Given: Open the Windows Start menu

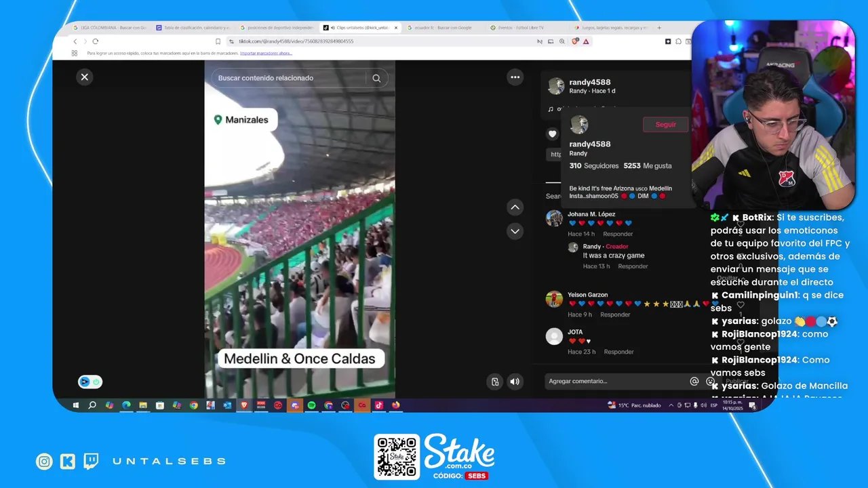Looking at the screenshot, I should pos(75,405).
